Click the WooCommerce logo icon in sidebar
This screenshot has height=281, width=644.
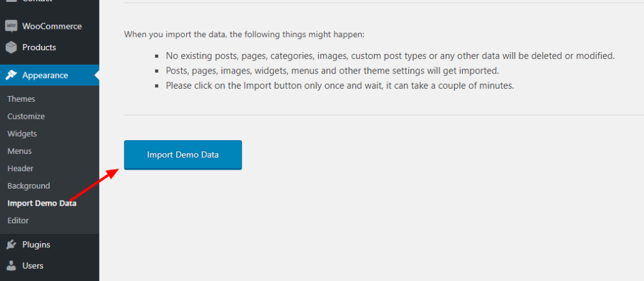[x=11, y=26]
